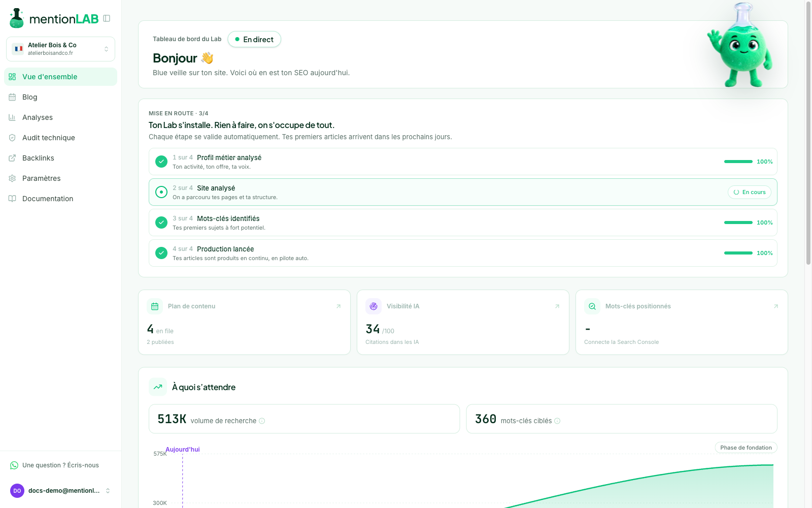
Task: Click the Blue green mascot image
Action: 740,46
